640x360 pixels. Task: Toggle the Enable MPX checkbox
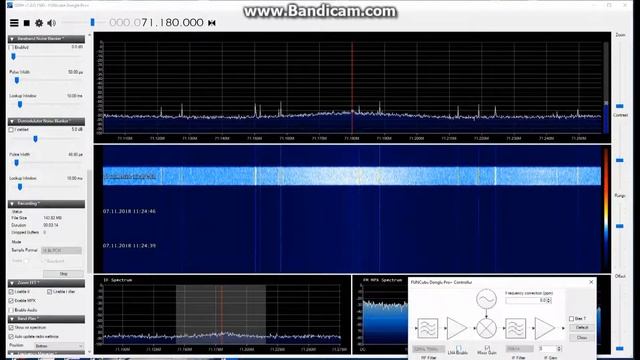tap(11, 301)
